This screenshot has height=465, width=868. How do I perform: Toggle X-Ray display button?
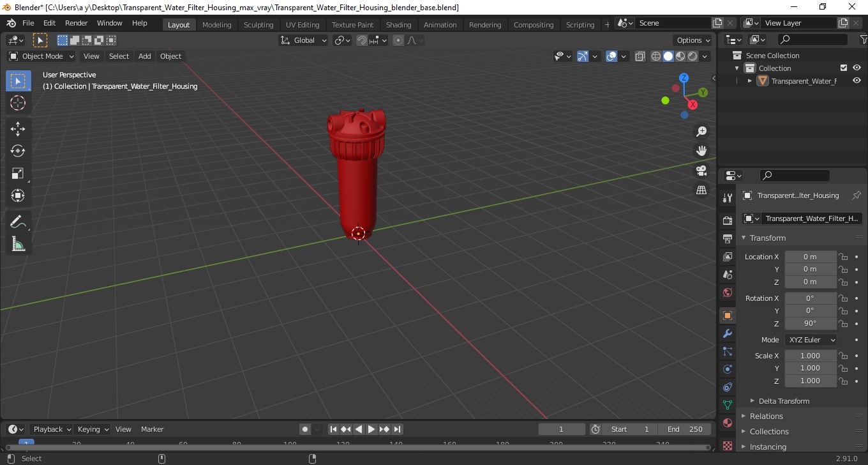coord(640,56)
